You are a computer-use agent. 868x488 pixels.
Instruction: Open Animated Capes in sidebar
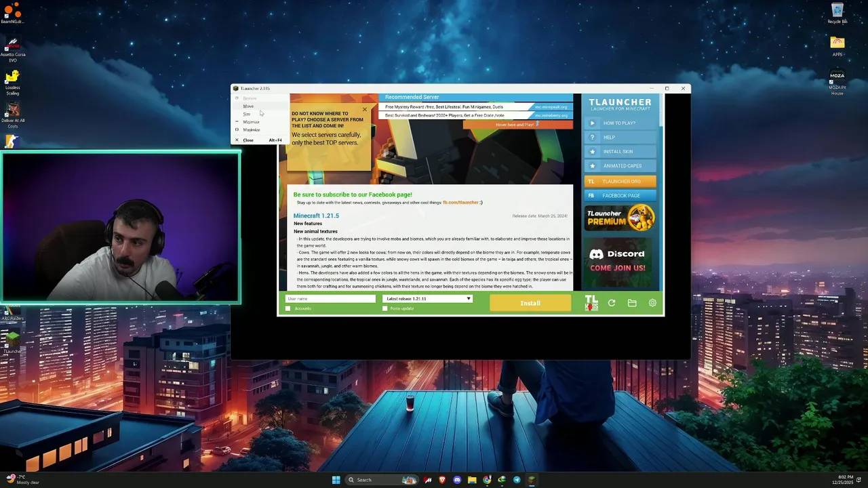(x=620, y=166)
